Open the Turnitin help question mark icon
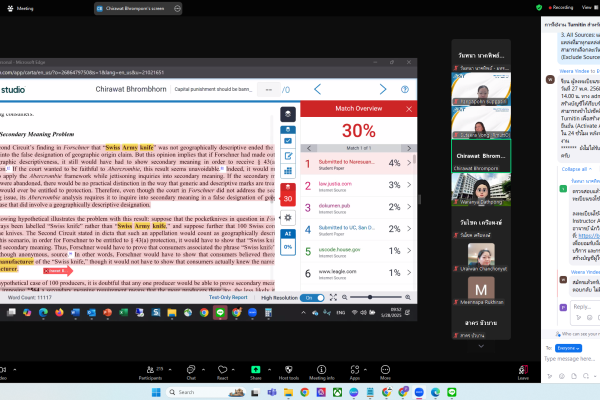The width and height of the screenshot is (600, 400). tap(404, 89)
